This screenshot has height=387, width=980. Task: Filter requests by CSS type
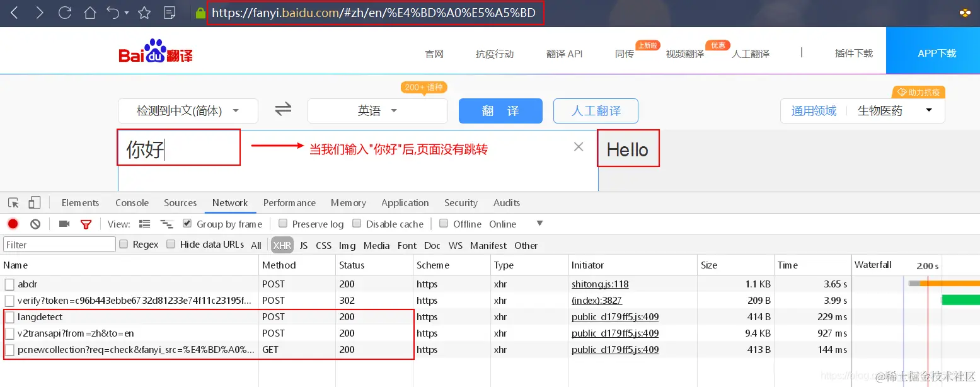tap(324, 245)
